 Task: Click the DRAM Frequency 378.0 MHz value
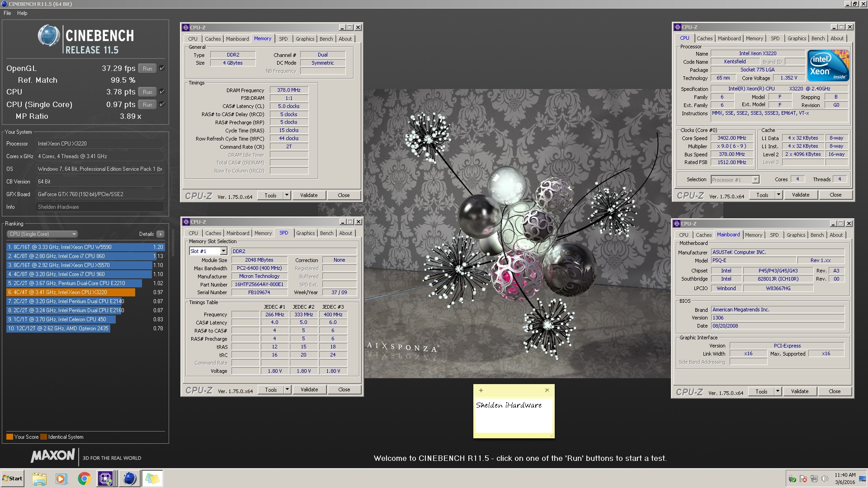[289, 90]
